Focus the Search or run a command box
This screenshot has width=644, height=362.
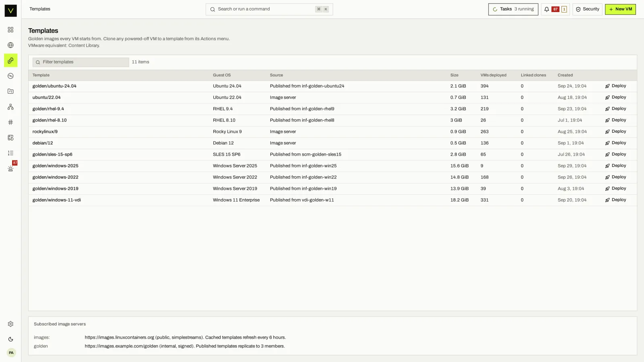(269, 9)
